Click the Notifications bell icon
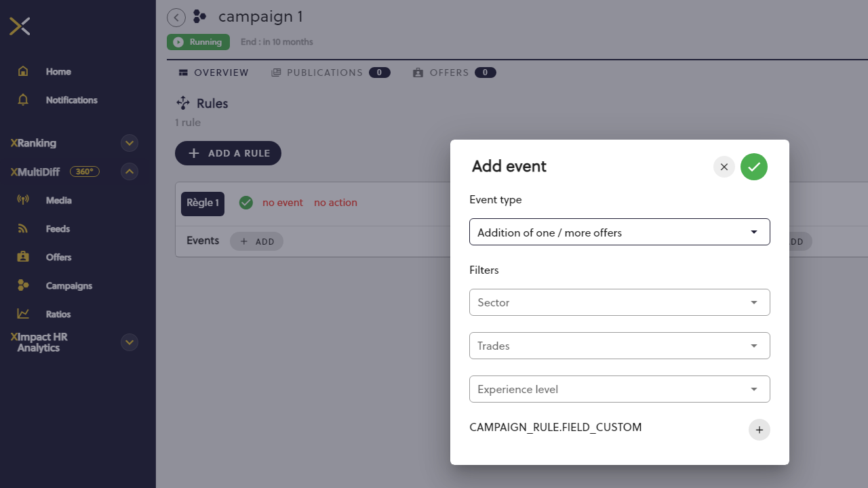Image resolution: width=868 pixels, height=488 pixels. [23, 100]
